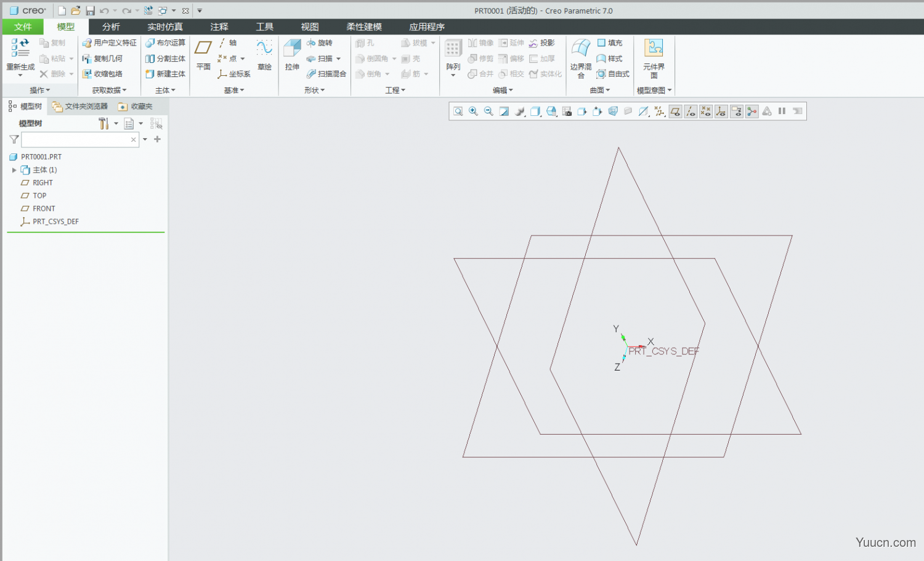Viewport: 924px width, 561px height.
Task: Click the Windows switch icon in quick access
Action: click(163, 10)
